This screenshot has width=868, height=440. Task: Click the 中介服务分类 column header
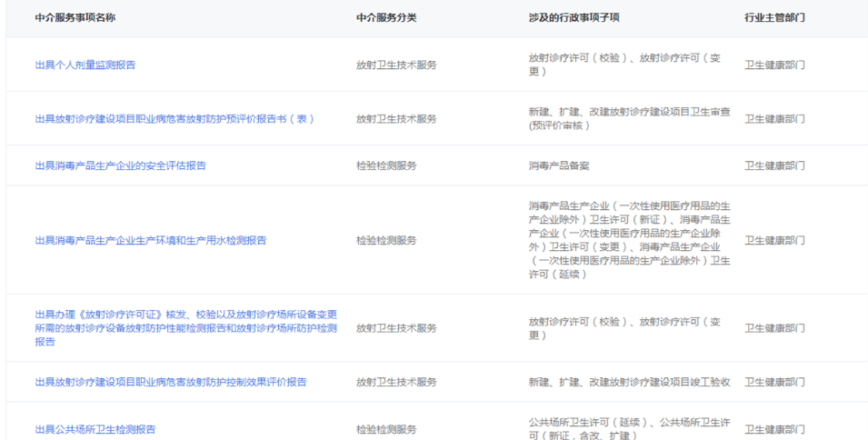(386, 17)
